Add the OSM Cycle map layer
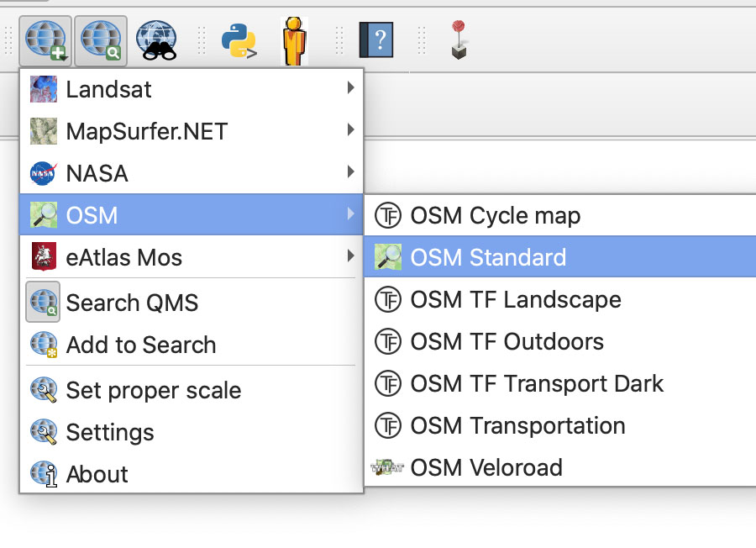756x548 pixels. (560, 215)
